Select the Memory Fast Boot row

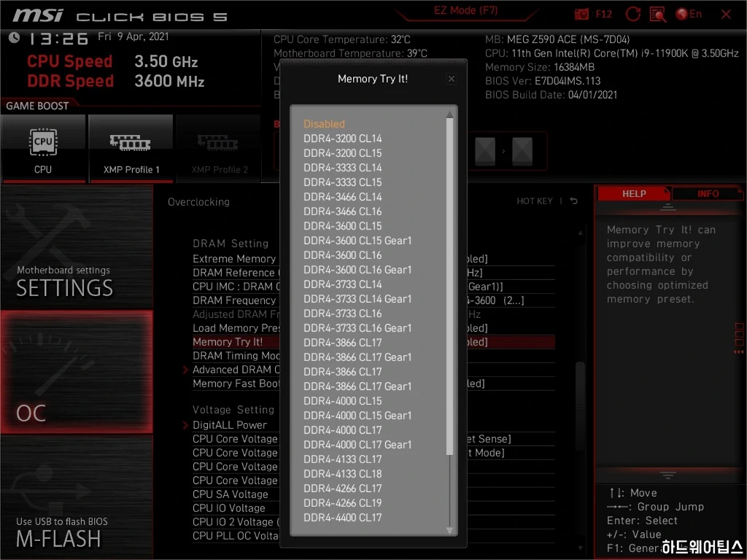click(373, 384)
